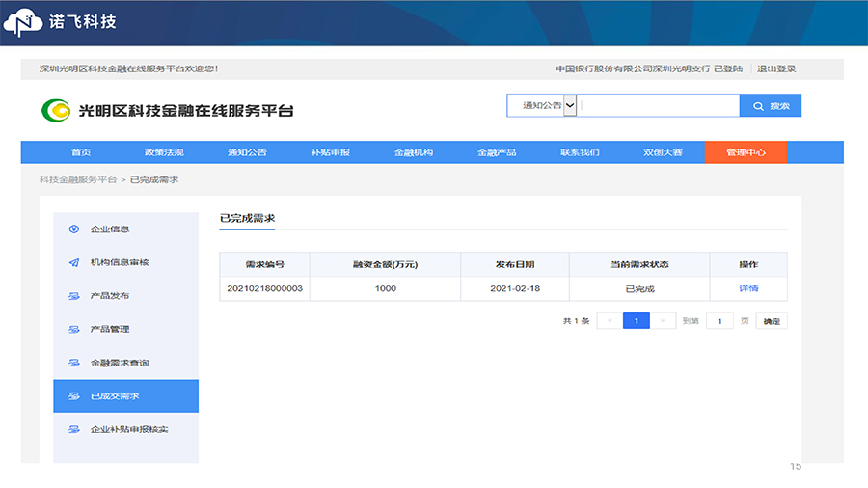The height and width of the screenshot is (488, 868).
Task: Click the 企业信息 sidebar icon
Action: click(74, 230)
